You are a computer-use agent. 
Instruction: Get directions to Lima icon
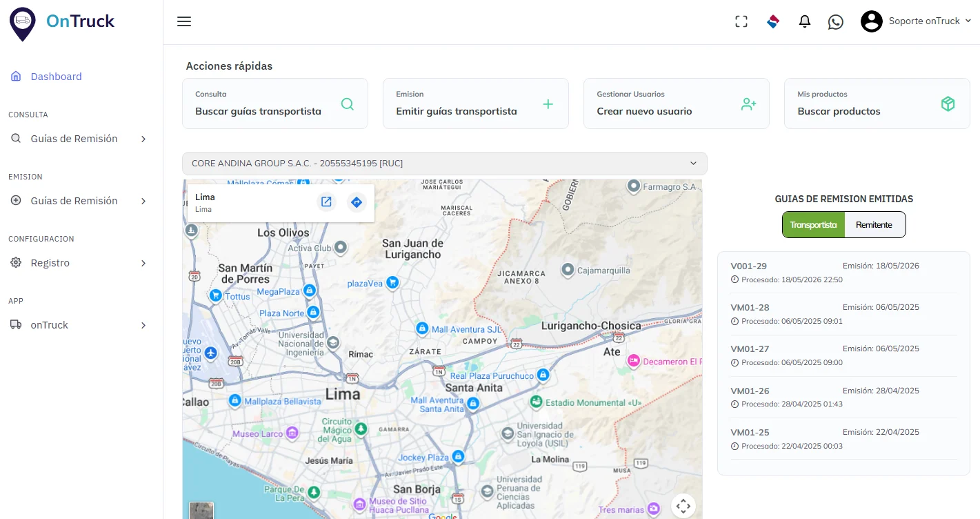tap(356, 202)
